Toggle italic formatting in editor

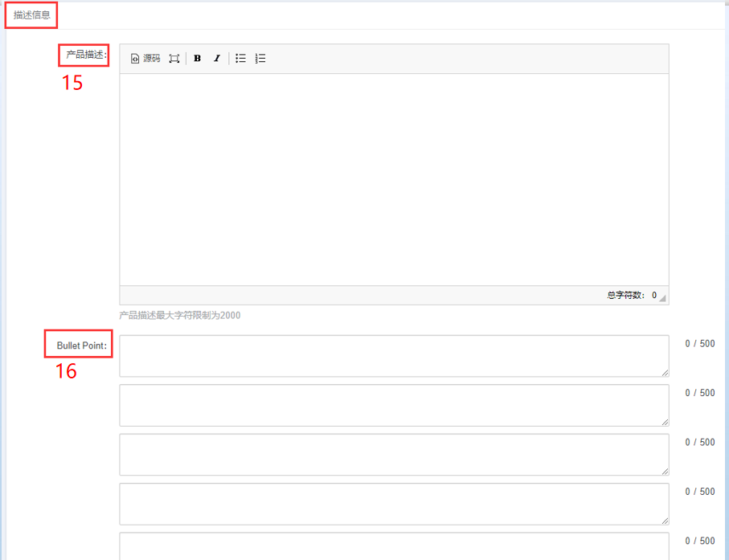tap(217, 58)
